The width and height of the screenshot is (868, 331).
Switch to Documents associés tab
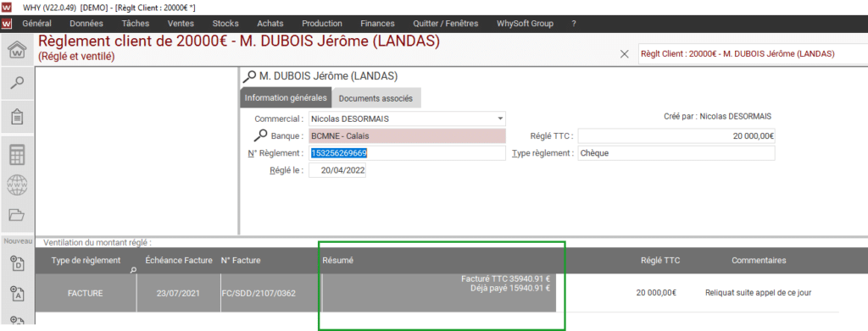[x=376, y=98]
